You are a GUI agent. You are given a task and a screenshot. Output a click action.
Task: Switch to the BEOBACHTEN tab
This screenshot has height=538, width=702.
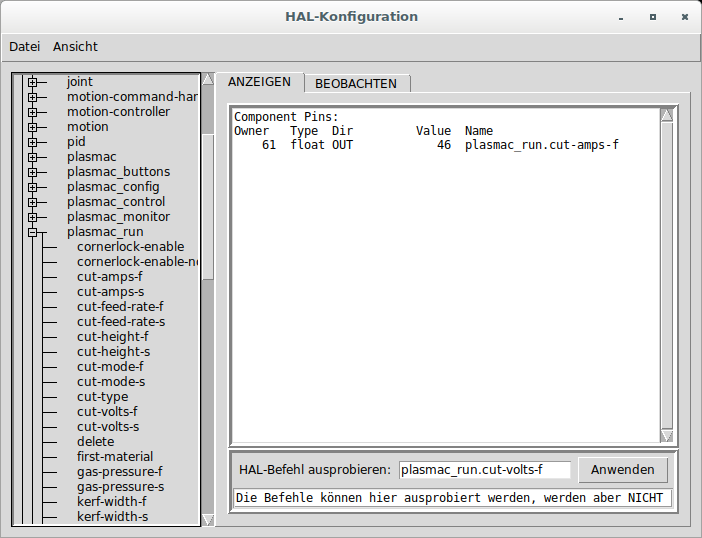356,84
